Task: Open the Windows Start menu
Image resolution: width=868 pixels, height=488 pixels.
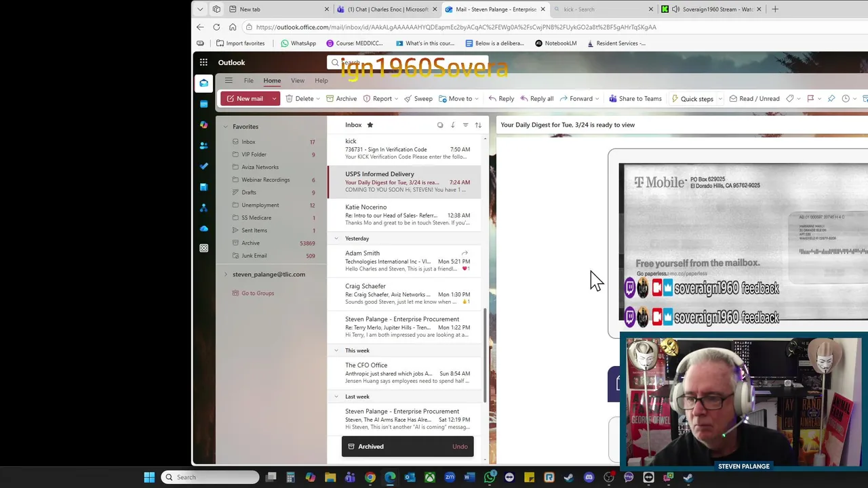Action: click(x=149, y=477)
